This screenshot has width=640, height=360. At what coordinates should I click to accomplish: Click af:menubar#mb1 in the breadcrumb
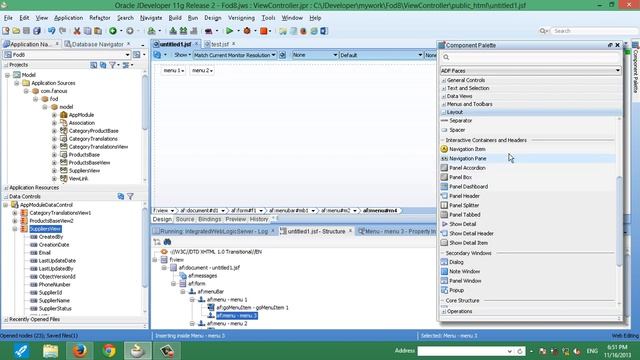pyautogui.click(x=288, y=211)
